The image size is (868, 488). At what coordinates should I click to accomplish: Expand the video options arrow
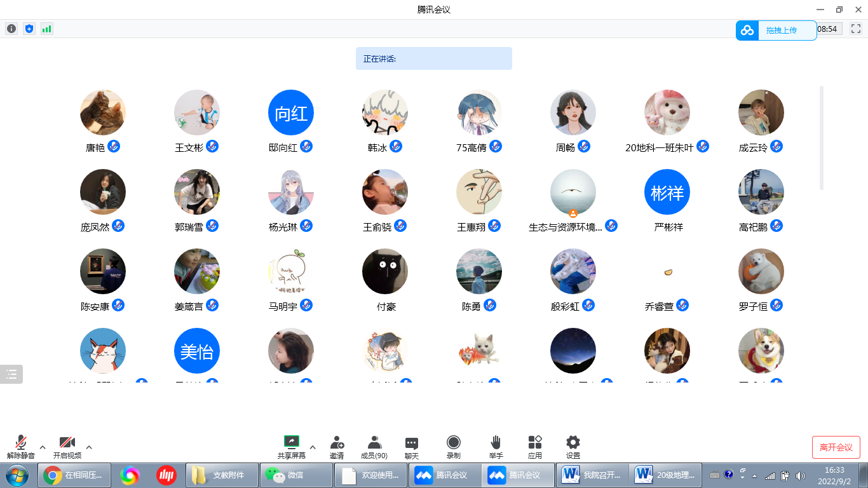89,447
